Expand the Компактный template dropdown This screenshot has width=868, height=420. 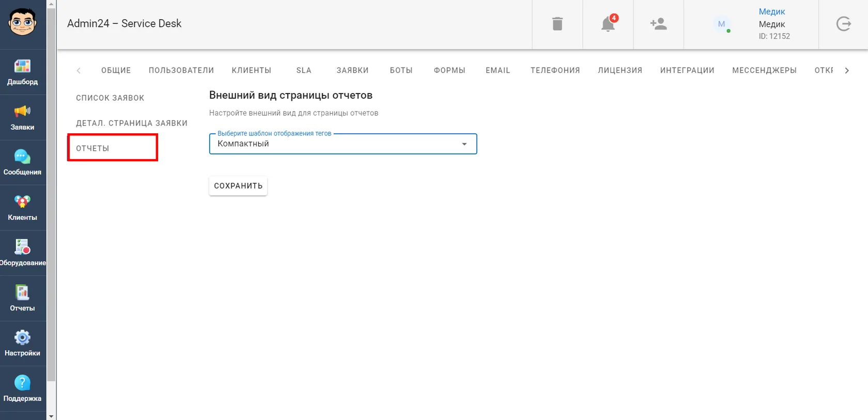pos(343,144)
